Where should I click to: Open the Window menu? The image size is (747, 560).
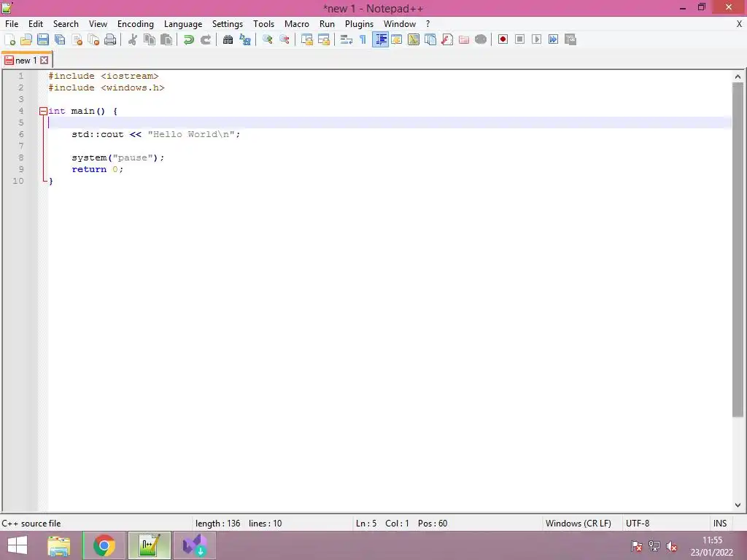[400, 24]
